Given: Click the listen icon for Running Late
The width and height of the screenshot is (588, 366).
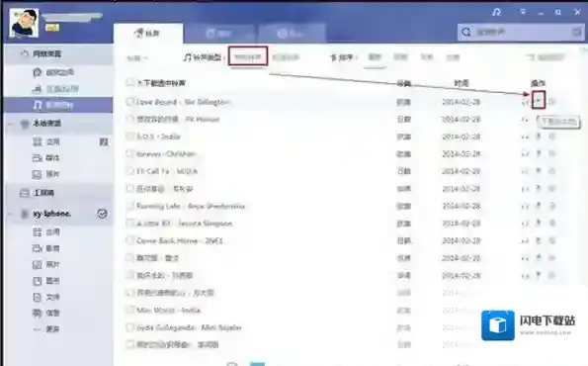Looking at the screenshot, I should tap(525, 206).
